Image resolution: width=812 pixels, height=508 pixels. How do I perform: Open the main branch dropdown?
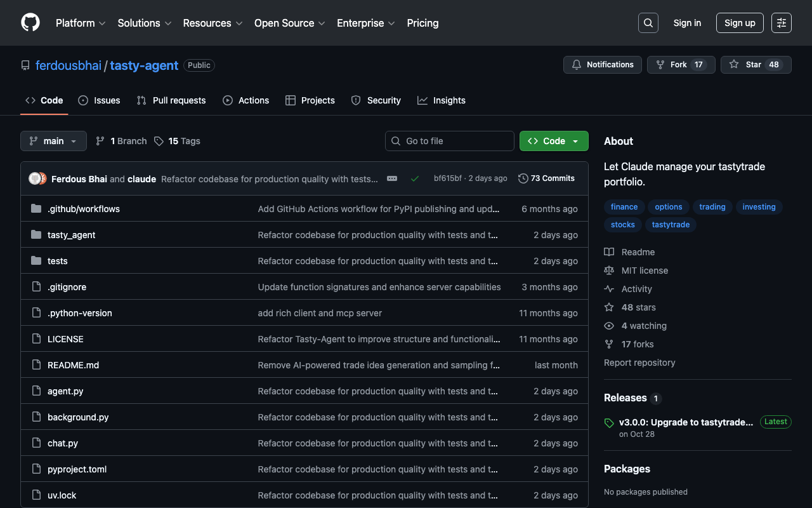tap(53, 141)
